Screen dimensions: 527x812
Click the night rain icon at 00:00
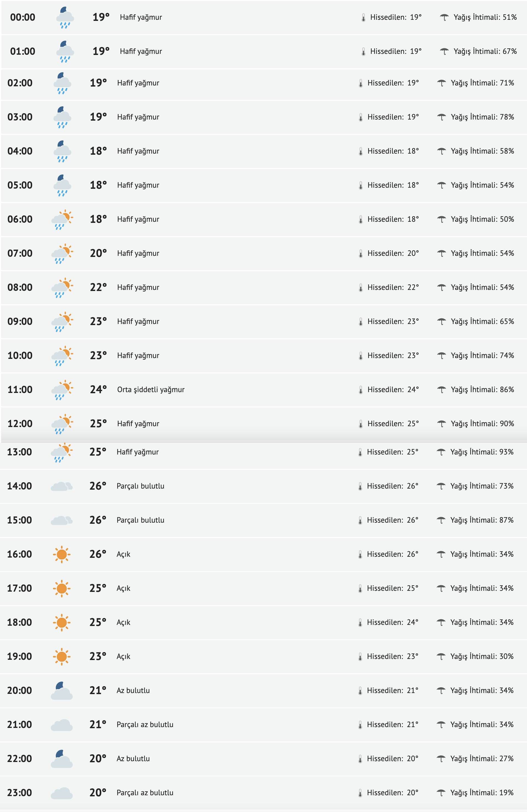(x=65, y=17)
